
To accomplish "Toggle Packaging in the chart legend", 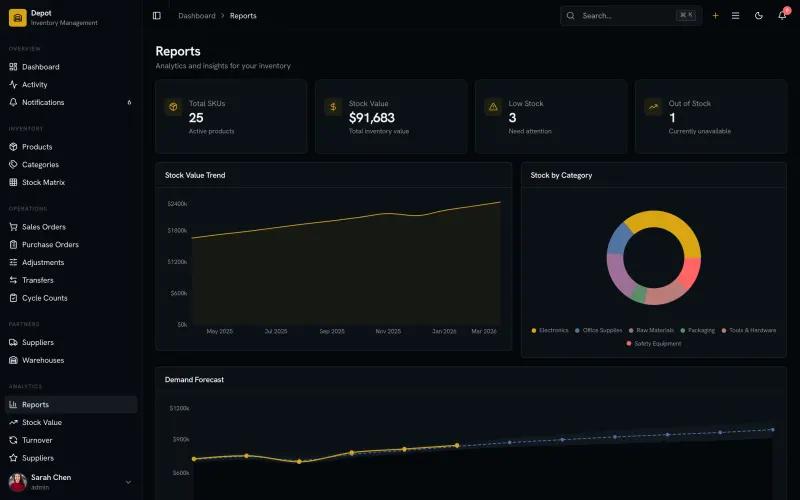I will [x=697, y=331].
